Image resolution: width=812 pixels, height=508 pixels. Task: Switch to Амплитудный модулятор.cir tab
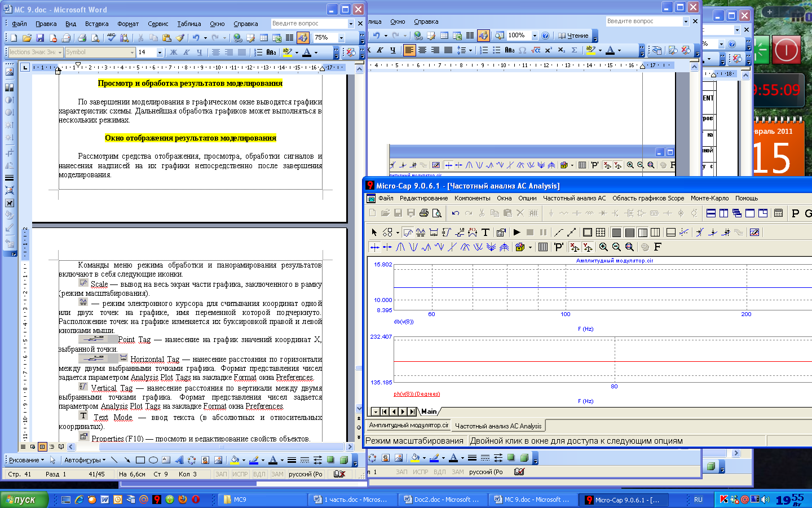[409, 426]
